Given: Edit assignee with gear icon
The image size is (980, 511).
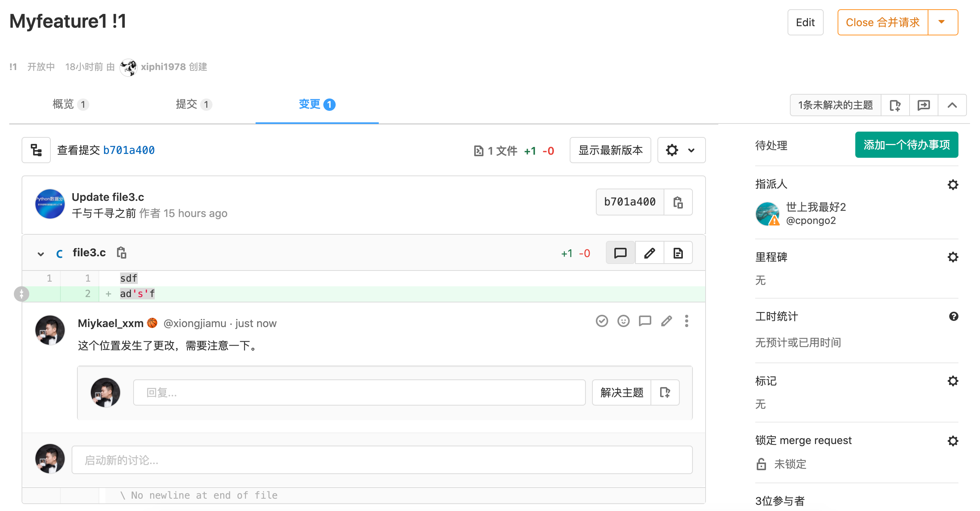Looking at the screenshot, I should [x=953, y=185].
